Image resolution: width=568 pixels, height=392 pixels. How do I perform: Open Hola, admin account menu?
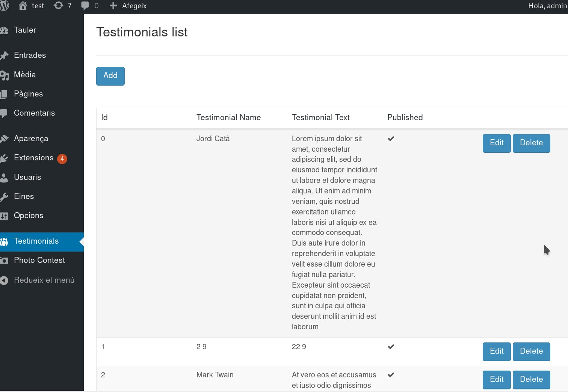tap(548, 6)
